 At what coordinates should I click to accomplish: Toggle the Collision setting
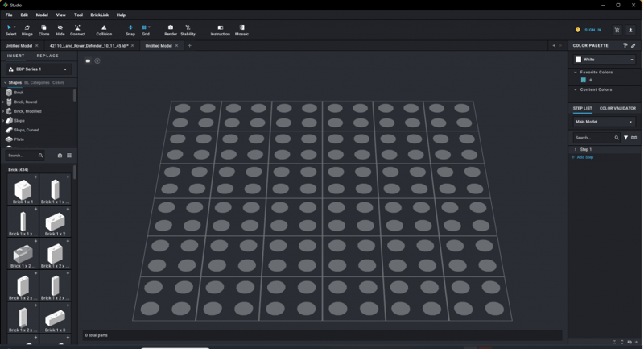tap(104, 30)
